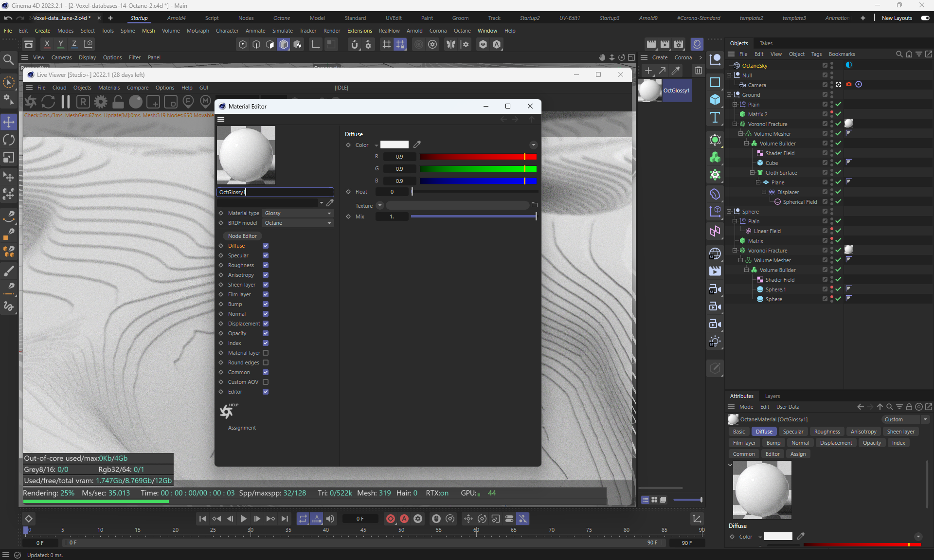Select the Move tool in the left toolbar
Viewport: 934px width, 560px height.
click(9, 122)
